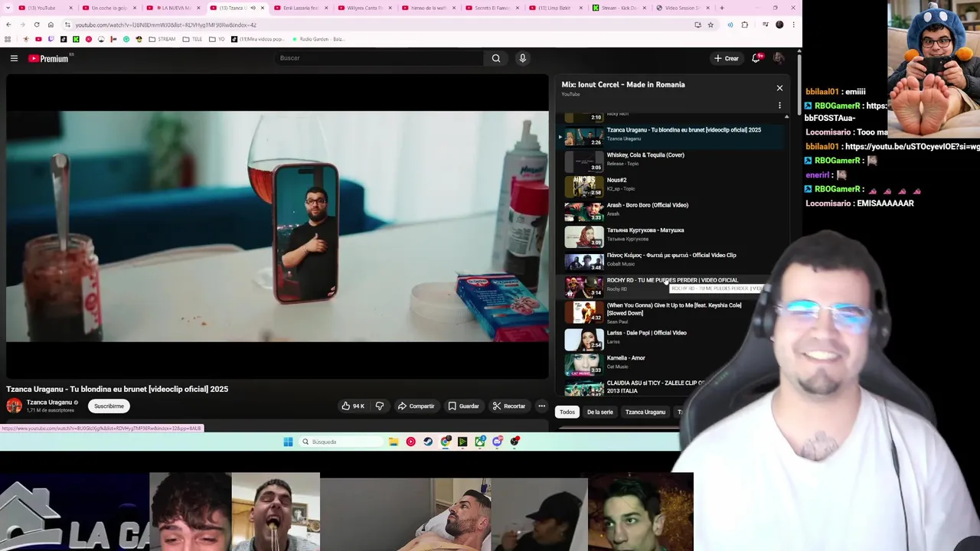980x551 pixels.
Task: Select the Tzanca Uraganu filter chip
Action: 645,412
